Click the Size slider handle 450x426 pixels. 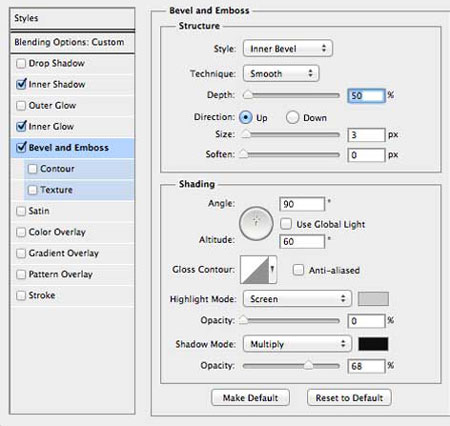point(246,134)
